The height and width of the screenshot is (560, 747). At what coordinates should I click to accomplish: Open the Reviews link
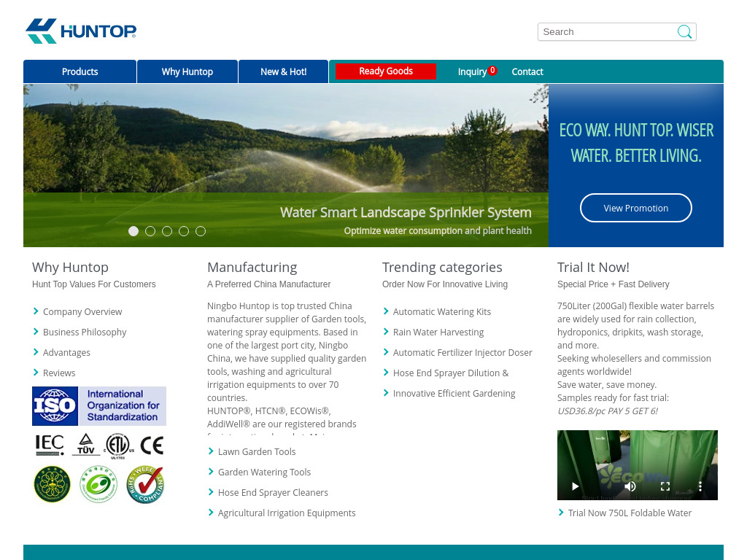tap(59, 373)
